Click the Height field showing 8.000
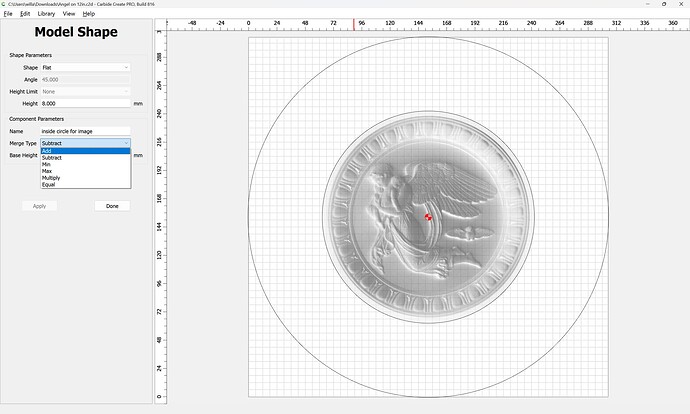 point(85,103)
